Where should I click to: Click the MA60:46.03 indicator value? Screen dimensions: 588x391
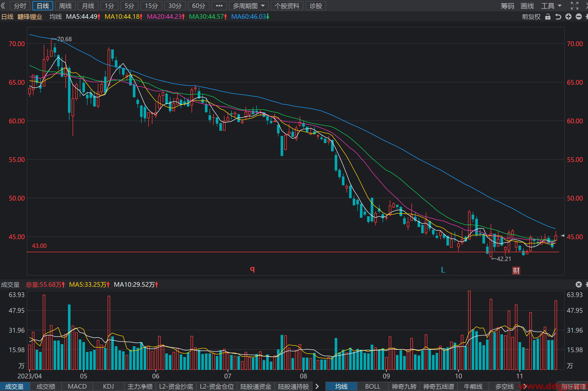pyautogui.click(x=250, y=17)
